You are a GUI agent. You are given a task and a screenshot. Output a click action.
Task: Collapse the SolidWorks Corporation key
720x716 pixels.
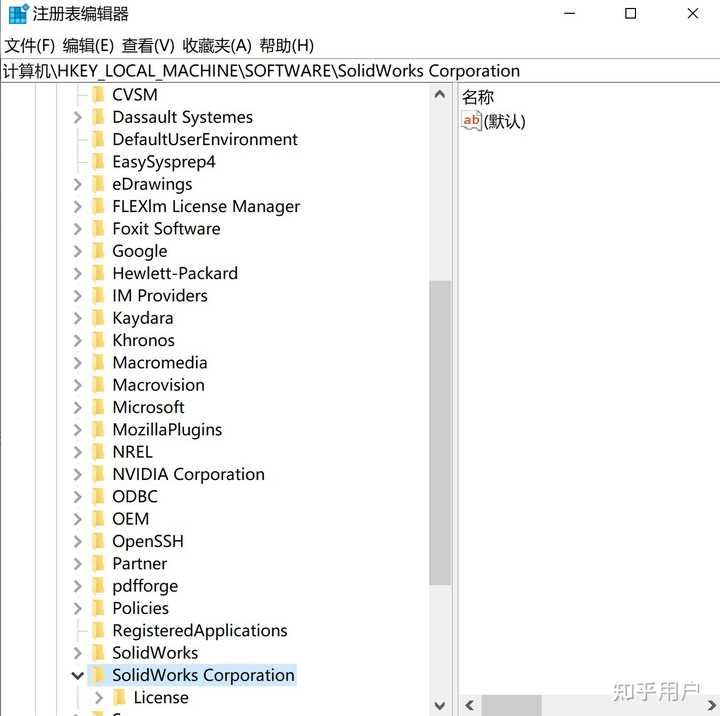pos(78,676)
